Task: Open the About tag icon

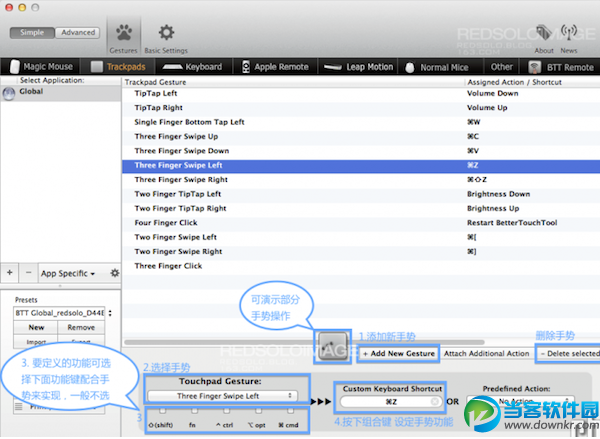Action: 544,33
